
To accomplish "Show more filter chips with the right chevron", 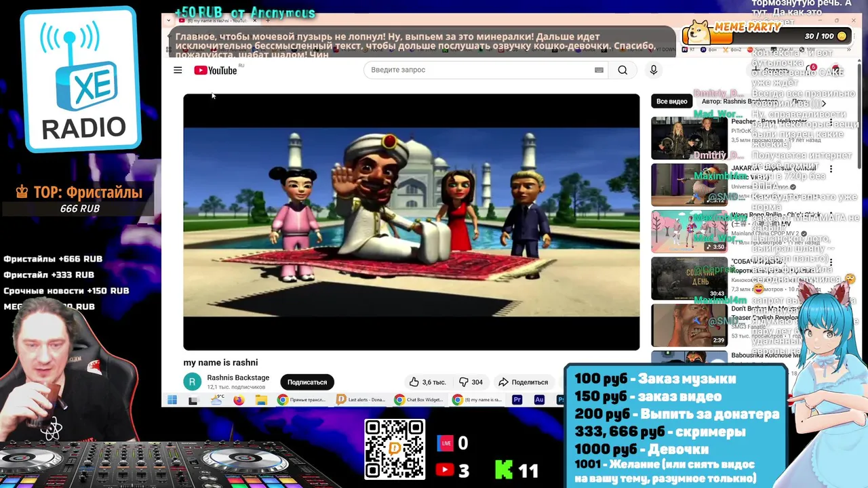I will click(824, 104).
